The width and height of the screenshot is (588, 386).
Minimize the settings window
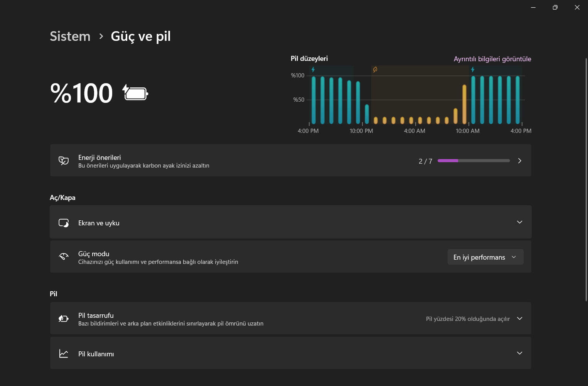click(x=533, y=7)
